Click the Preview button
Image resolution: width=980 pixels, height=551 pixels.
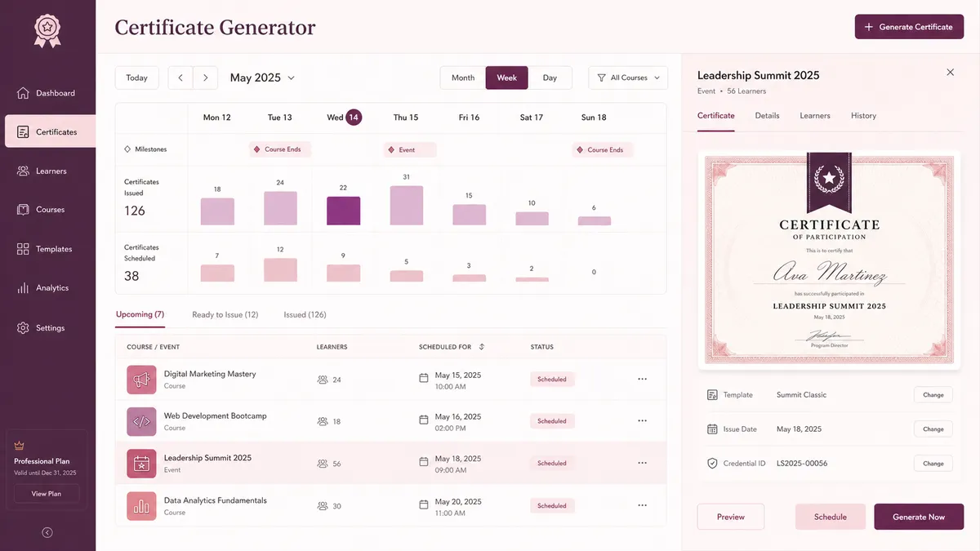(731, 517)
